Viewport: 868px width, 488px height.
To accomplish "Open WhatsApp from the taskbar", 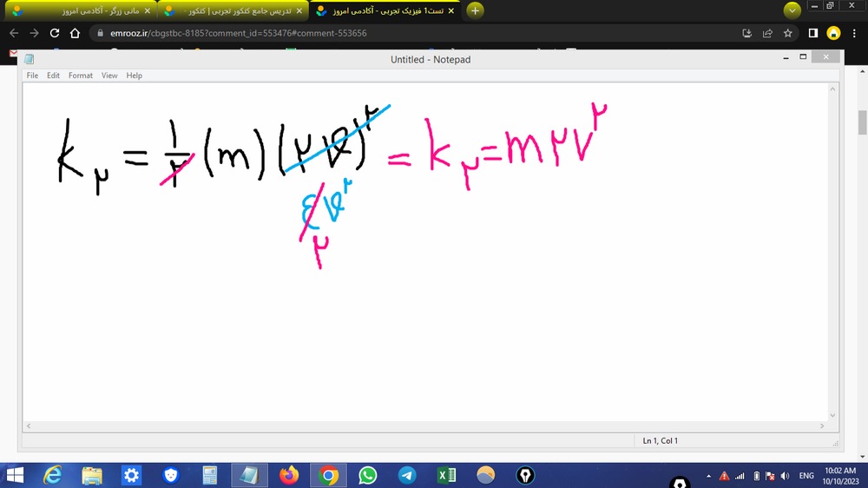I will click(x=368, y=475).
